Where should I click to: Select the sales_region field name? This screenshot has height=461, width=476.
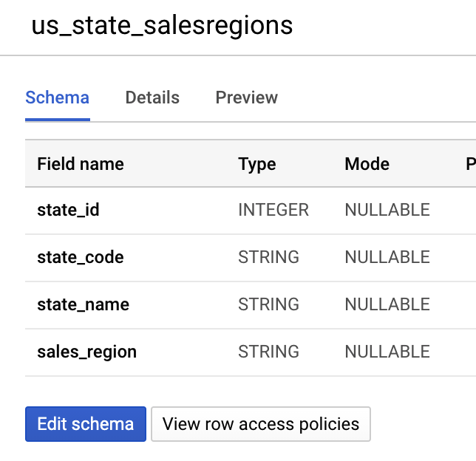click(86, 352)
